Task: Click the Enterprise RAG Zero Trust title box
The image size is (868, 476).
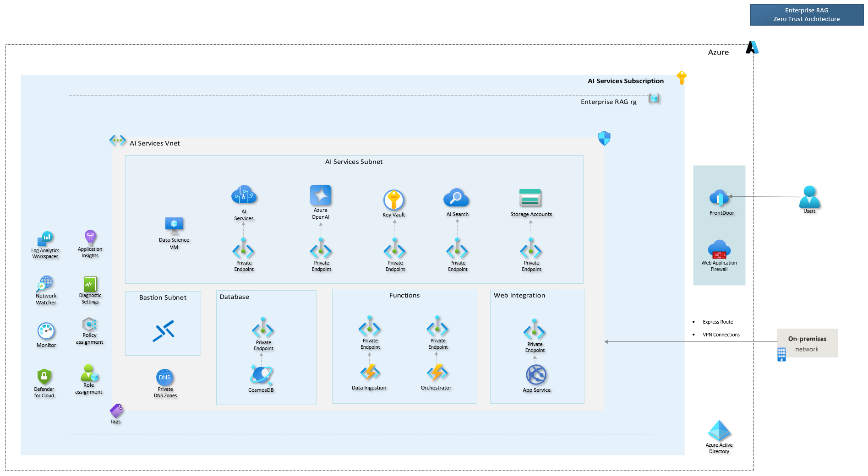Action: [807, 15]
